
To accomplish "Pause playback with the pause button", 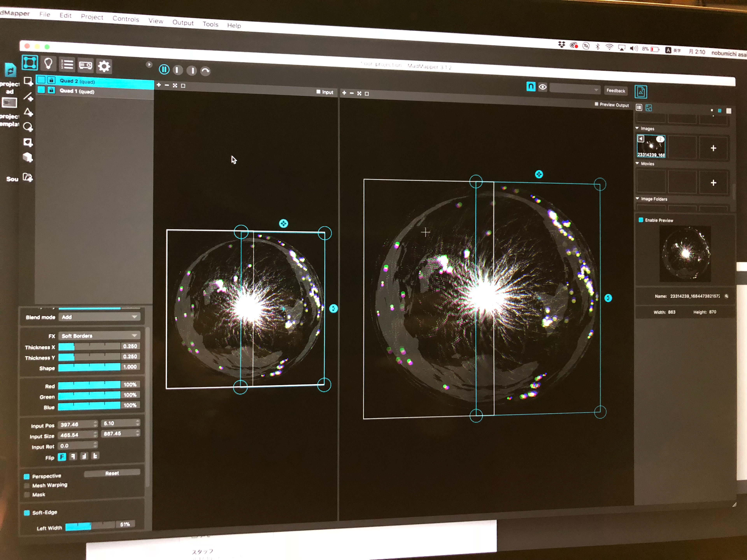I will (x=164, y=70).
